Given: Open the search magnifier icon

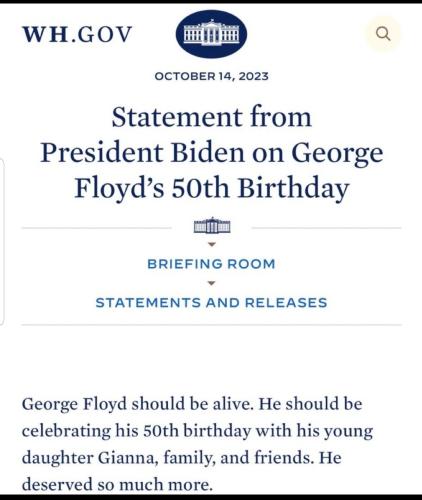Looking at the screenshot, I should [383, 34].
